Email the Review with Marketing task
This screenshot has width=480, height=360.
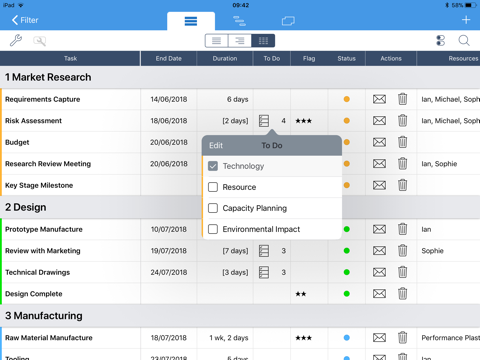pyautogui.click(x=379, y=251)
